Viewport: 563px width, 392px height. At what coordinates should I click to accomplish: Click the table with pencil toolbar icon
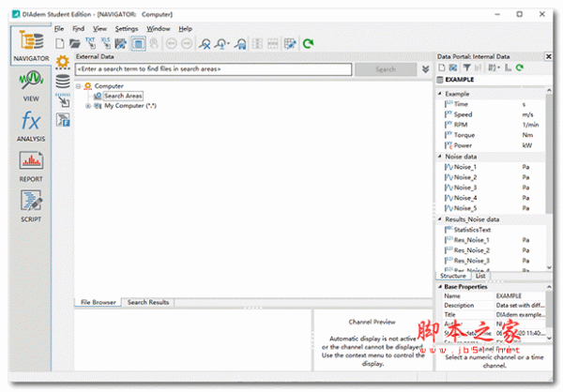point(289,44)
